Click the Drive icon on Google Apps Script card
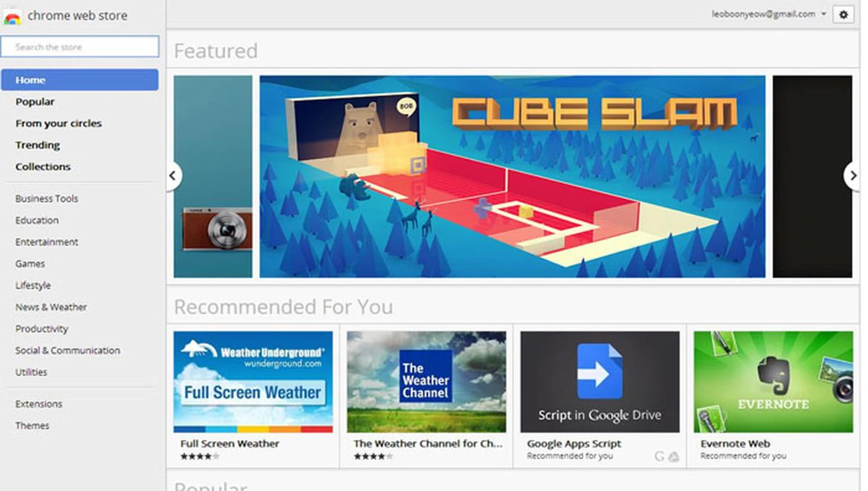868x491 pixels. tap(673, 456)
